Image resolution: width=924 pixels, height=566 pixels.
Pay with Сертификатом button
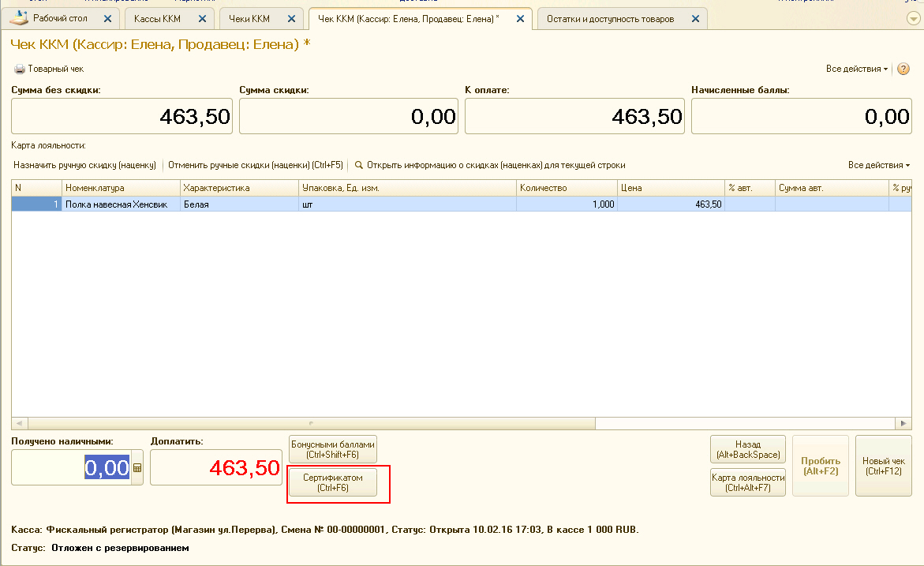click(333, 482)
